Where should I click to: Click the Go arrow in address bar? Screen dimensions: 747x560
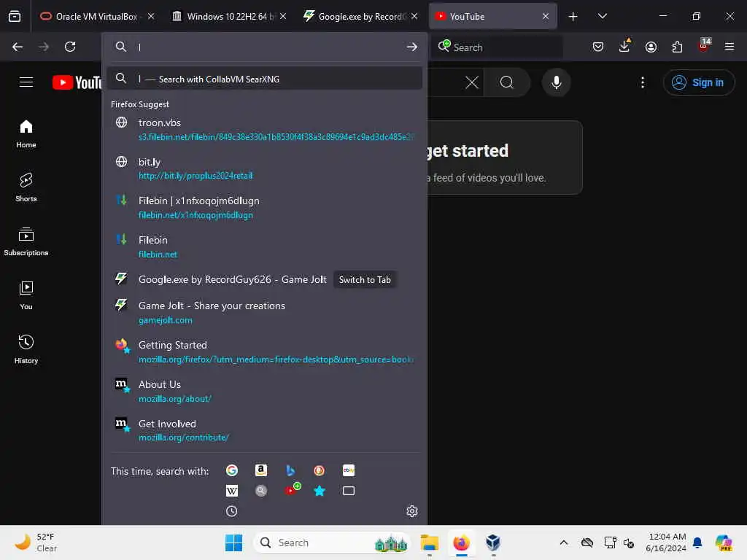click(x=412, y=47)
